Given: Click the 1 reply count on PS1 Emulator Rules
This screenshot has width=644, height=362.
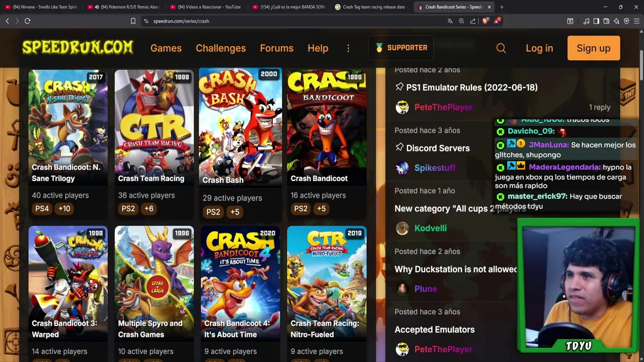Looking at the screenshot, I should (x=600, y=107).
